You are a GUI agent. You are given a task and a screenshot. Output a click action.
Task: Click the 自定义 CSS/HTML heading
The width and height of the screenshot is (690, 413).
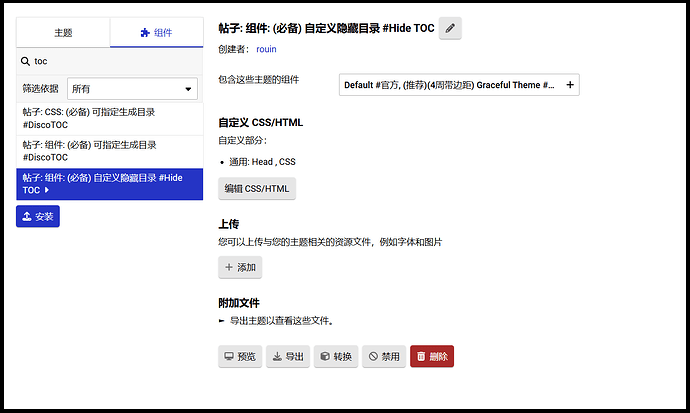(261, 123)
